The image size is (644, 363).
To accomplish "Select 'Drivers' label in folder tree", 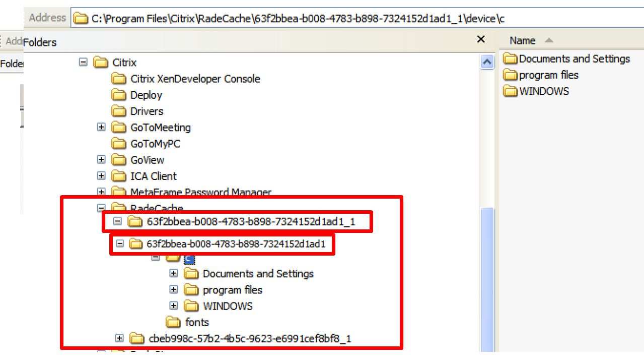I will (x=147, y=111).
